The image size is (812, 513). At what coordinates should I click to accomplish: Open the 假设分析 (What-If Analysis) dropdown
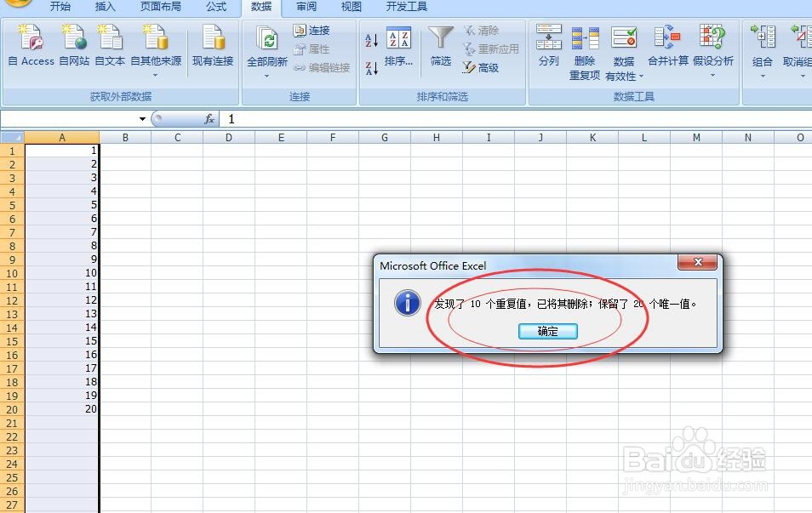point(712,51)
